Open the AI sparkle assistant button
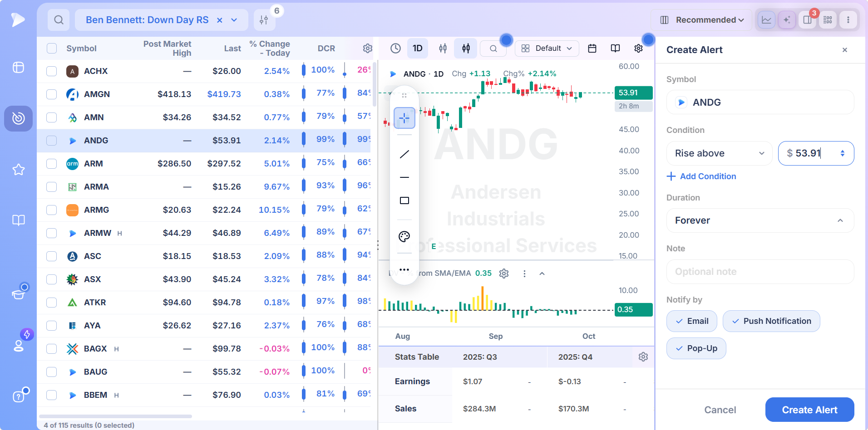868x430 pixels. (787, 20)
